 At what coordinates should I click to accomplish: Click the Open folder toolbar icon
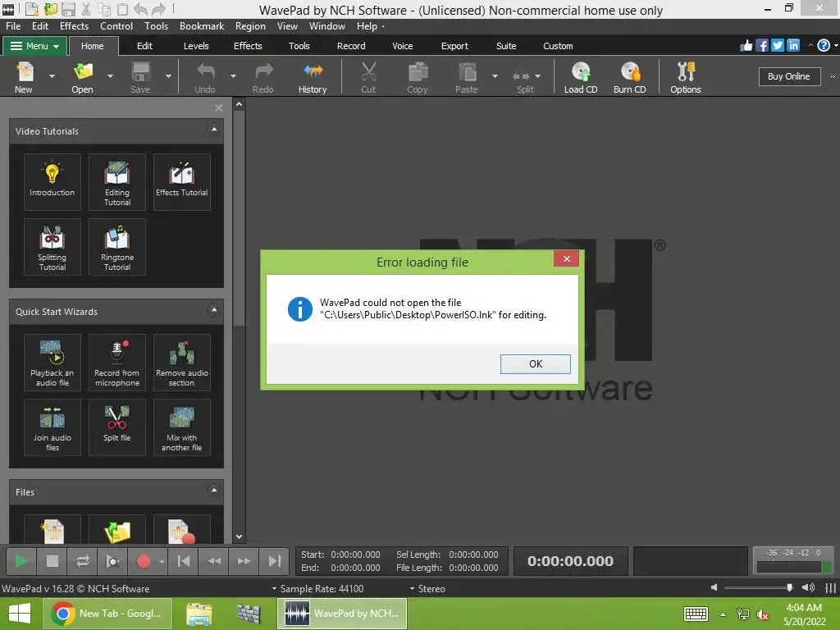coord(83,77)
